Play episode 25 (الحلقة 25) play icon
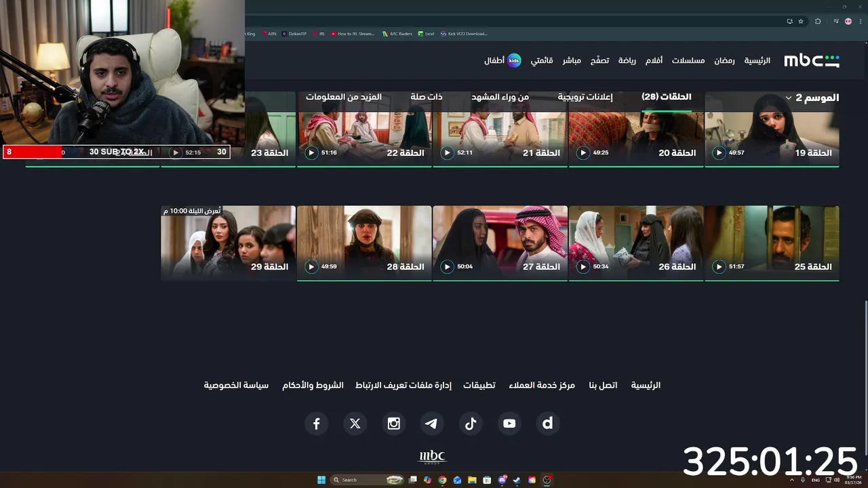This screenshot has height=488, width=868. click(x=719, y=267)
